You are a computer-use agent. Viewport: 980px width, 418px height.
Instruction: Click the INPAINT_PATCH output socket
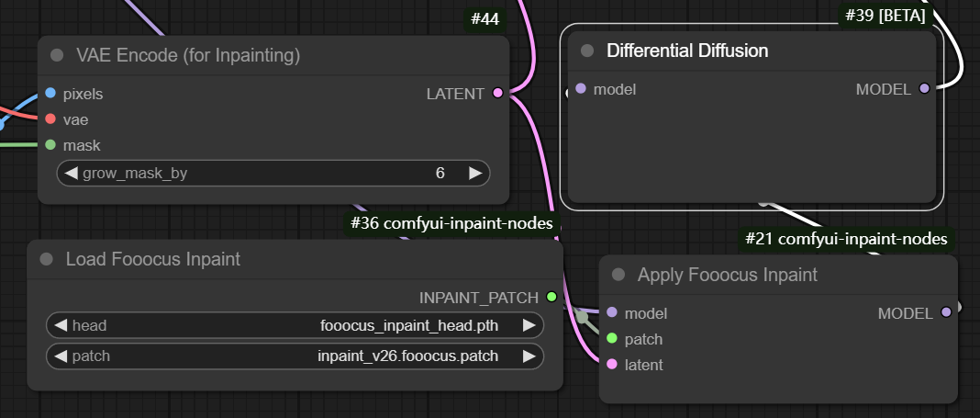551,297
